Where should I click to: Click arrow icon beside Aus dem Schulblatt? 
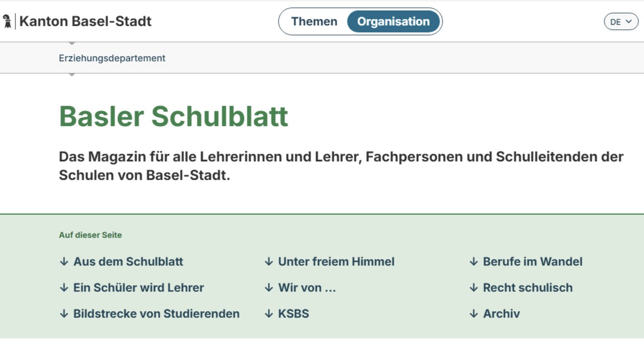[x=64, y=262]
